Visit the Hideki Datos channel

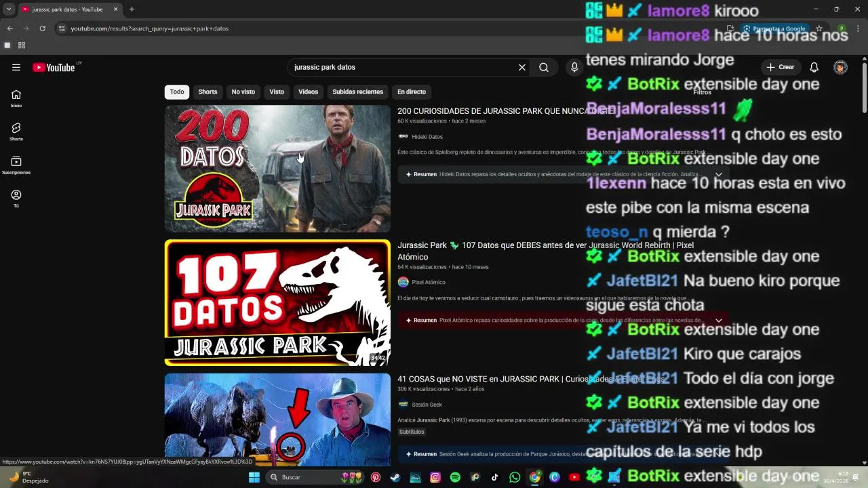pyautogui.click(x=427, y=137)
